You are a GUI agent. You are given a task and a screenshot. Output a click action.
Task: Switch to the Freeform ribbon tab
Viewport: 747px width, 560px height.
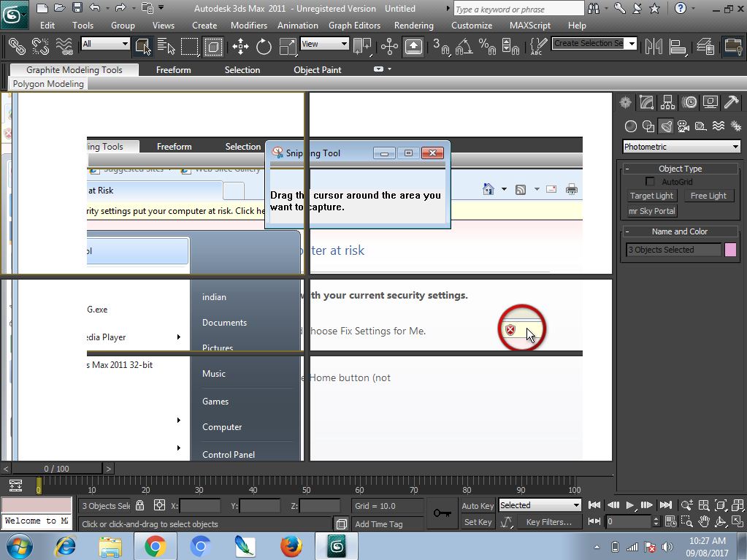click(x=173, y=70)
